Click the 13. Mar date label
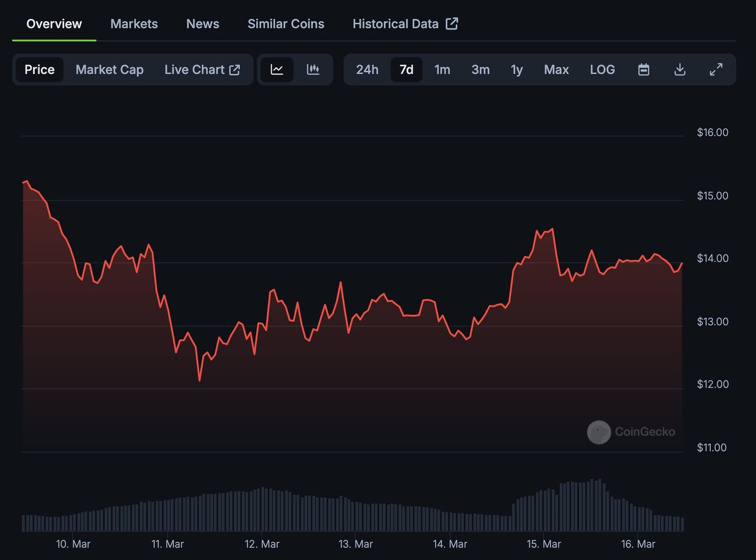 [356, 544]
